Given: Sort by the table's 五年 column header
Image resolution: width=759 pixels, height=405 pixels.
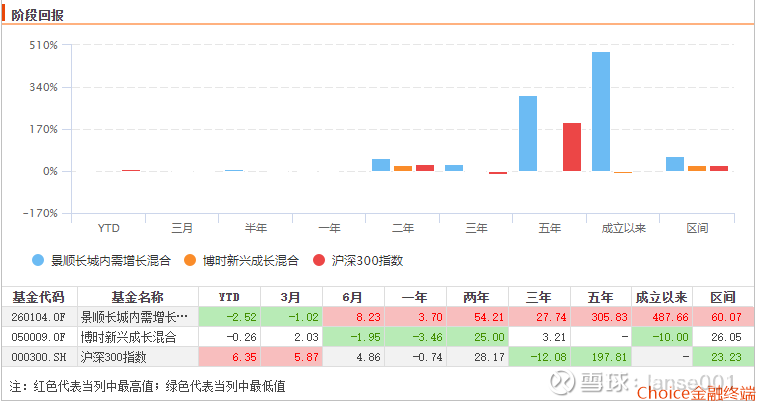Looking at the screenshot, I should pos(601,297).
